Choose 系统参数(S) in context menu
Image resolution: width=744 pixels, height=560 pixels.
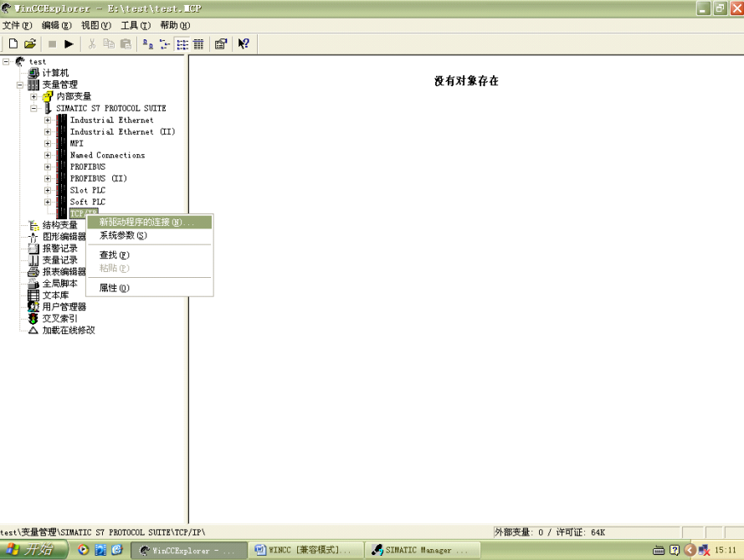tap(150, 235)
